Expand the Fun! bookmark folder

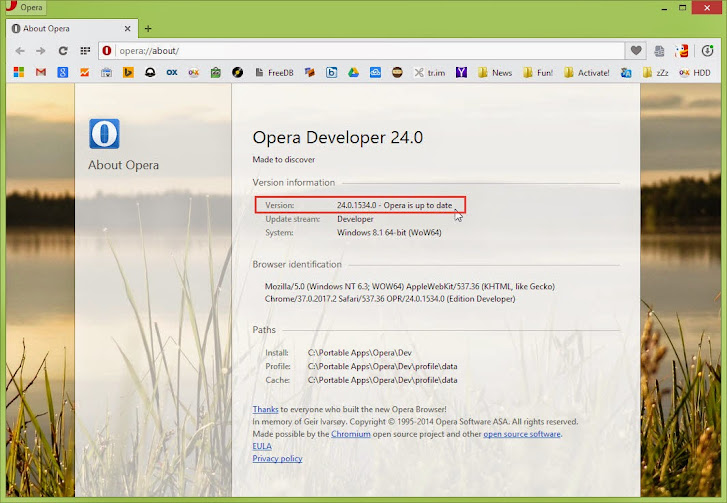pyautogui.click(x=538, y=72)
